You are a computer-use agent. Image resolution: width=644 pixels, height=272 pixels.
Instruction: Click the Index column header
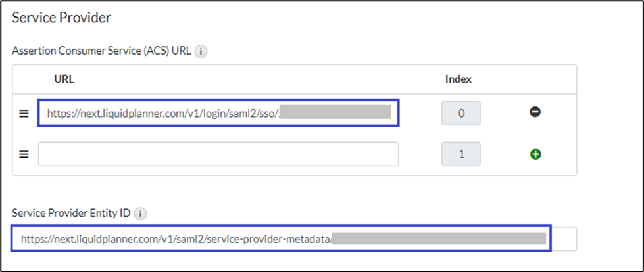tap(458, 79)
